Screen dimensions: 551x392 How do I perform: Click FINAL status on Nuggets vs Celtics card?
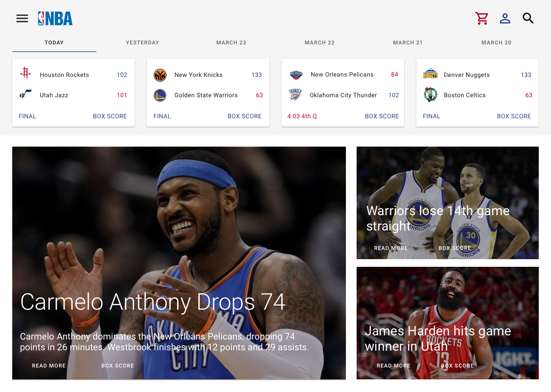click(432, 116)
